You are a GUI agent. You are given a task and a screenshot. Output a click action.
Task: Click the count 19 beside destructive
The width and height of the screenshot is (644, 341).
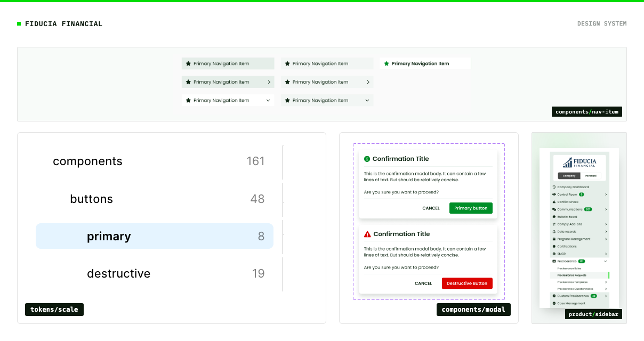click(258, 273)
